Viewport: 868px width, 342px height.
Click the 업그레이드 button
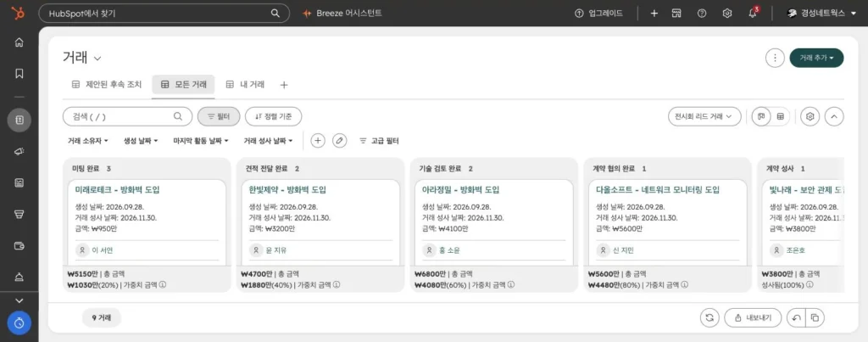pos(599,14)
